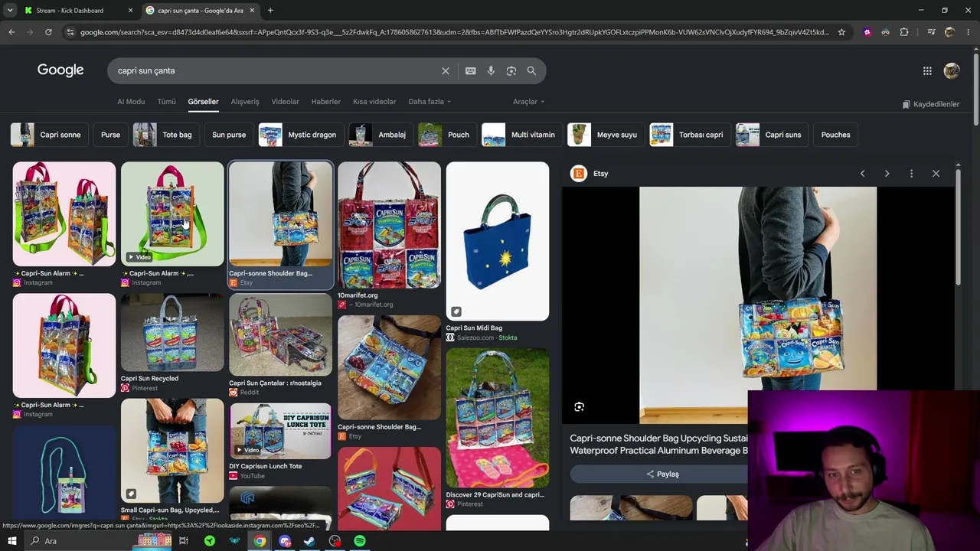The height and width of the screenshot is (551, 980).
Task: Switch to the Alışveriş tab
Action: pyautogui.click(x=245, y=102)
